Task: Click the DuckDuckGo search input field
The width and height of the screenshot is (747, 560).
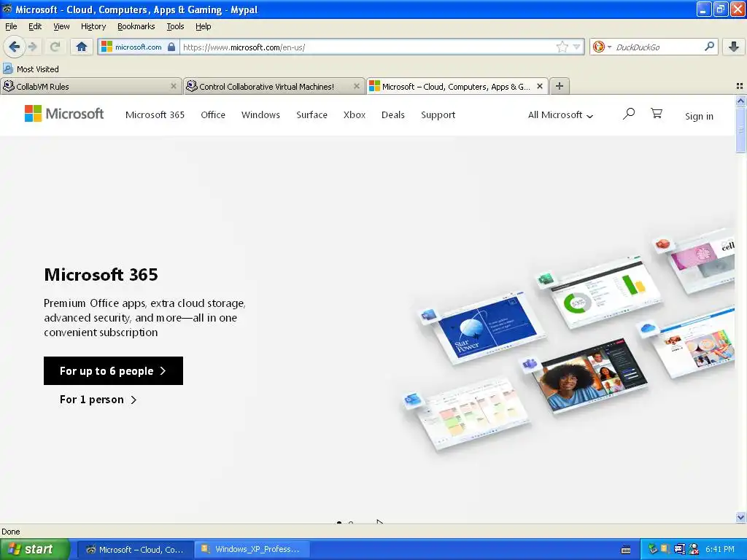Action: 657,47
